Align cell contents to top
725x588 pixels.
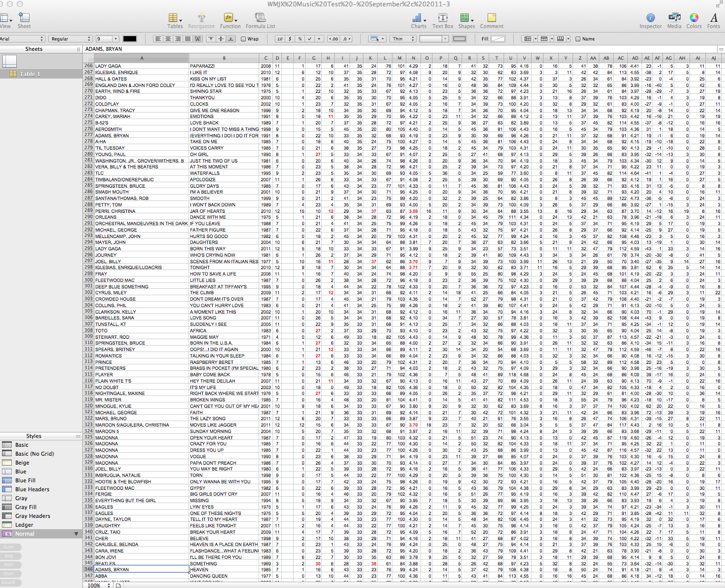211,39
